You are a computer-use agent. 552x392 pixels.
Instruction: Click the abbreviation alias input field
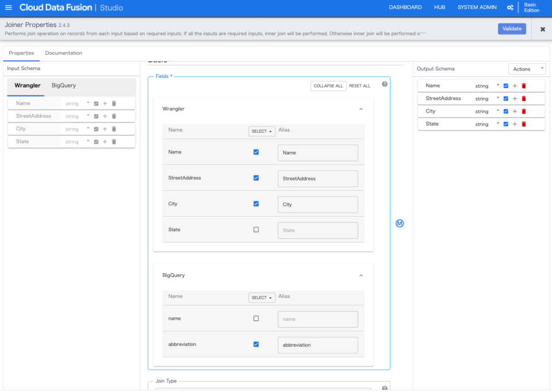[x=317, y=344]
